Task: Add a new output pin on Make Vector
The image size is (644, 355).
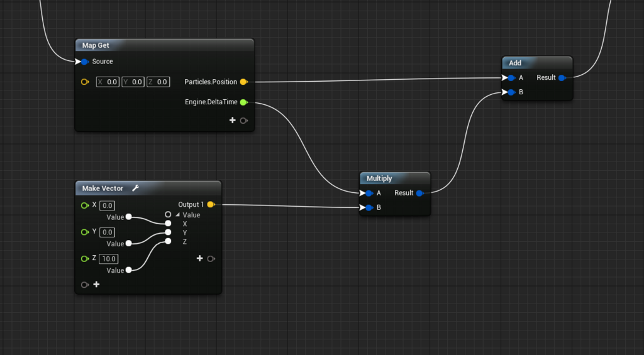Action: tap(199, 258)
